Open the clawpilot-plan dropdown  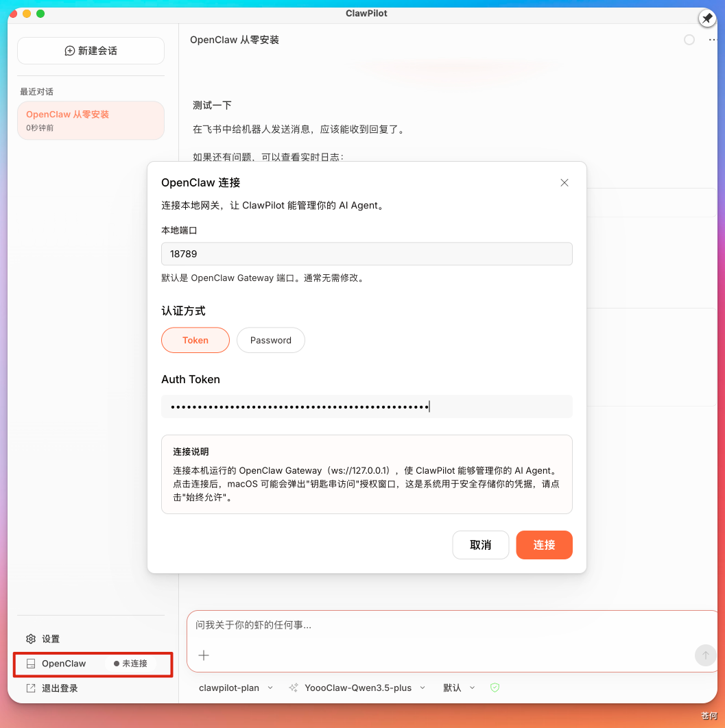235,688
